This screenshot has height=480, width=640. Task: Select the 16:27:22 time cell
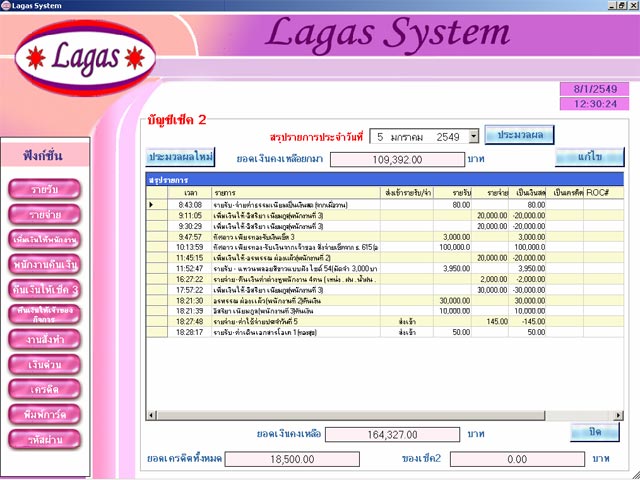click(190, 279)
